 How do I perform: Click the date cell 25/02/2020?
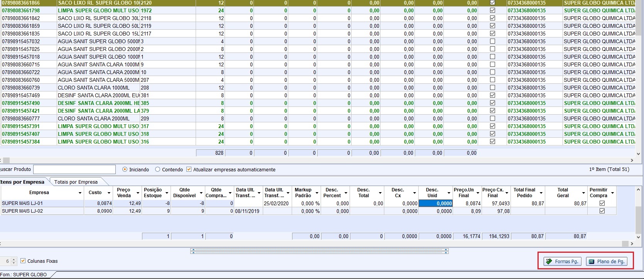click(x=276, y=203)
